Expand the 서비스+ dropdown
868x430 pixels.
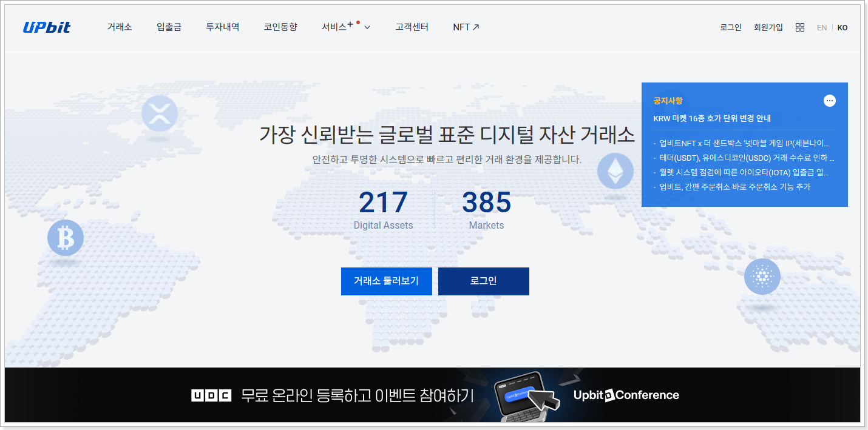pos(346,27)
